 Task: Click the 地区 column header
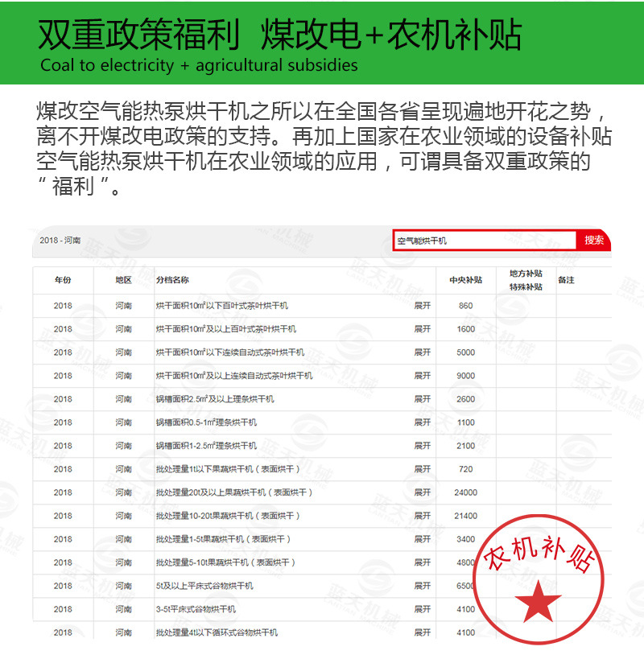[x=124, y=280]
